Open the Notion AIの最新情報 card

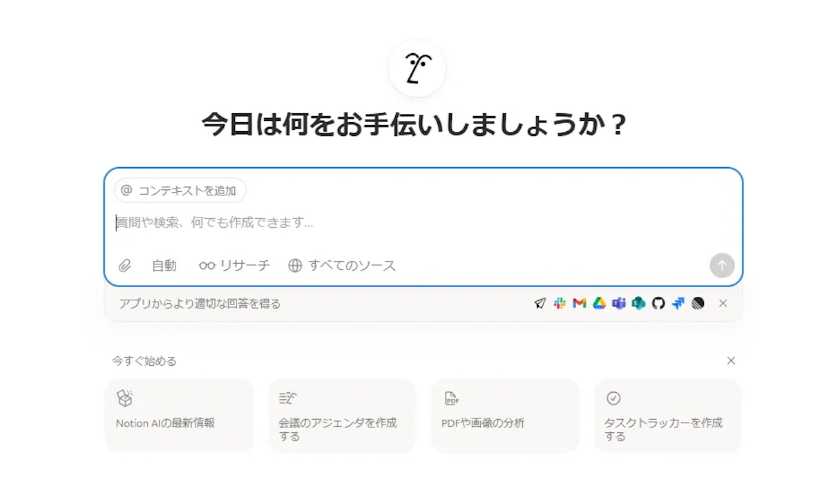coord(179,416)
